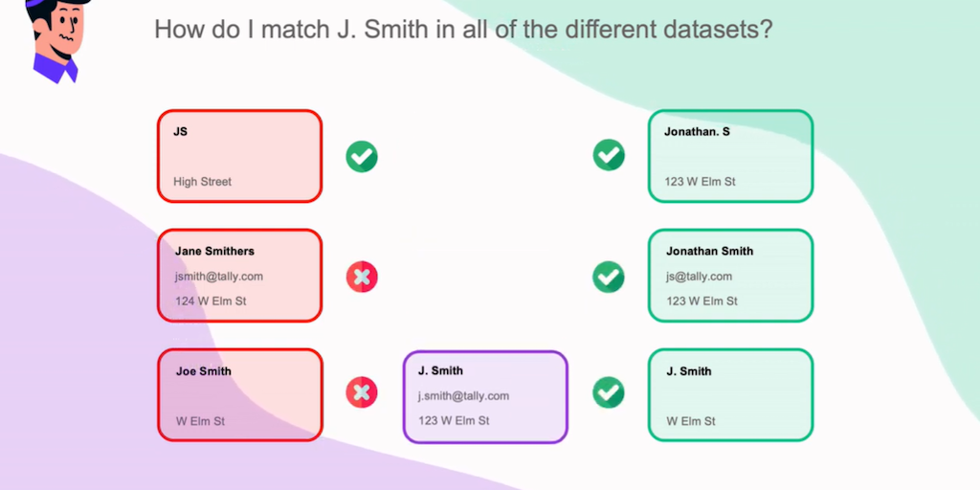Select the Jonathan Smith record card
The height and width of the screenshot is (490, 980).
[x=730, y=276]
